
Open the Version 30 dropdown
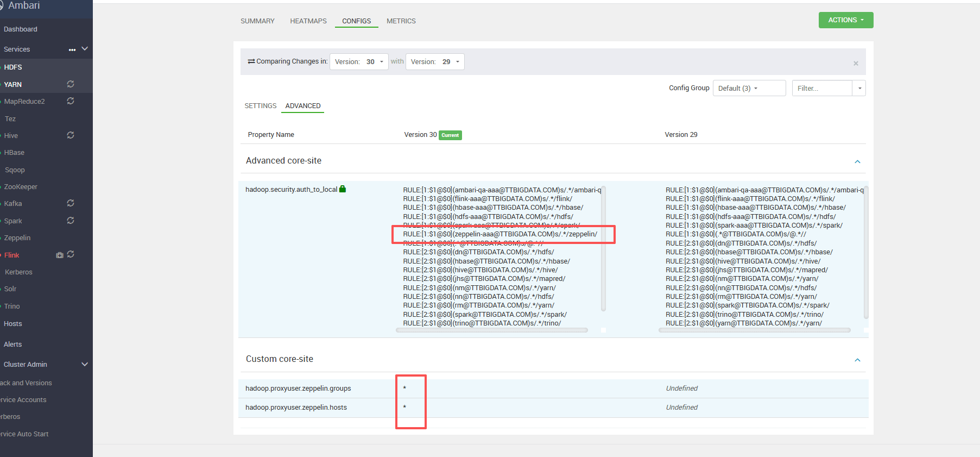click(359, 62)
